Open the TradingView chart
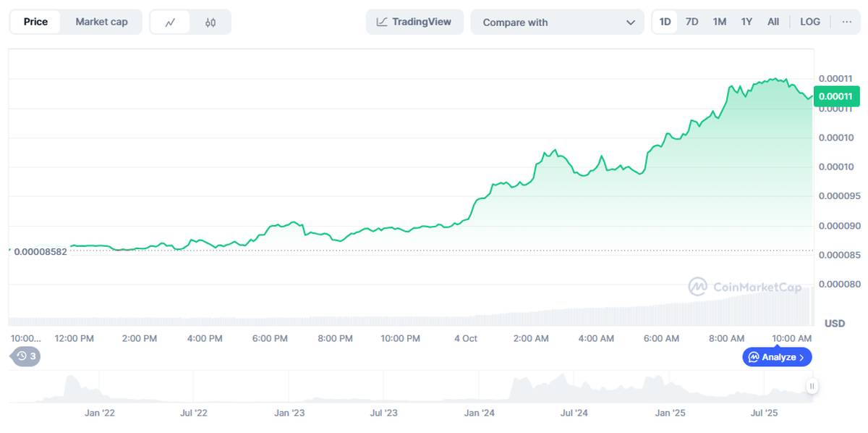868x433 pixels. [x=414, y=22]
